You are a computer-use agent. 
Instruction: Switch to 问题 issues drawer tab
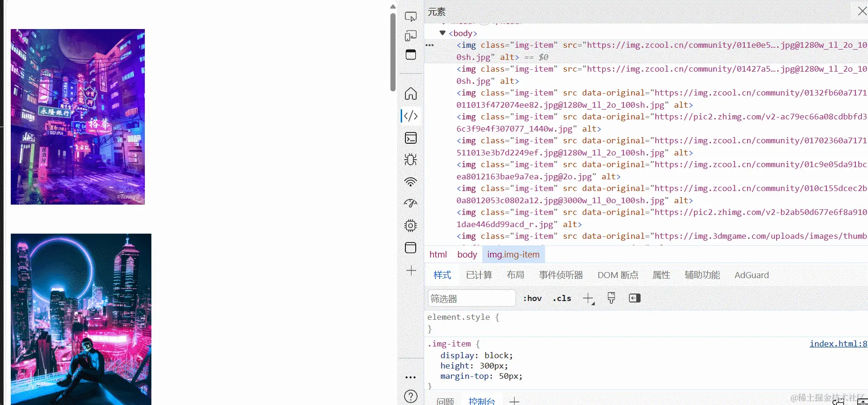[445, 401]
